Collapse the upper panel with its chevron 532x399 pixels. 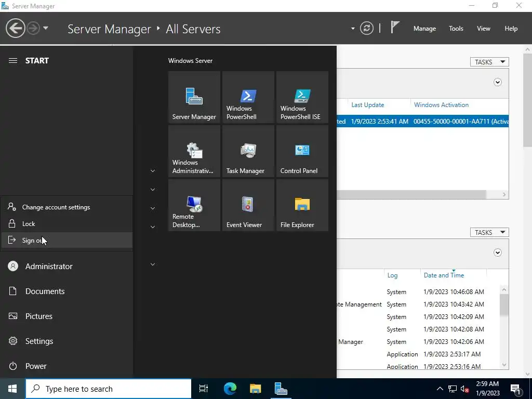coord(497,82)
